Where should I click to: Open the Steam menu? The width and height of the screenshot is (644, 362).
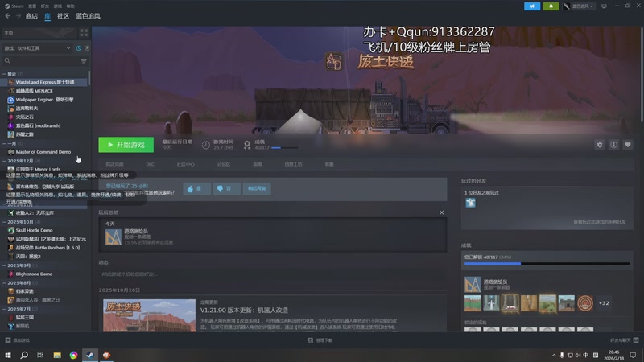click(14, 6)
